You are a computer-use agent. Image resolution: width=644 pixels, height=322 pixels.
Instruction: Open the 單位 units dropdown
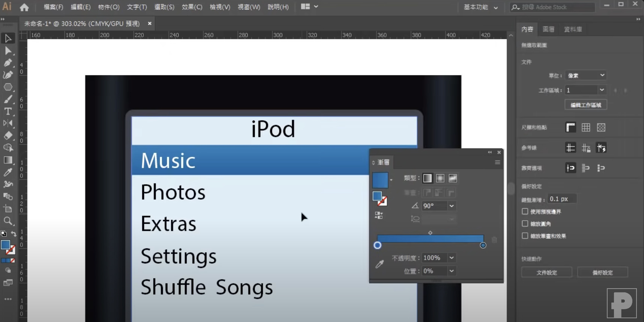(586, 75)
